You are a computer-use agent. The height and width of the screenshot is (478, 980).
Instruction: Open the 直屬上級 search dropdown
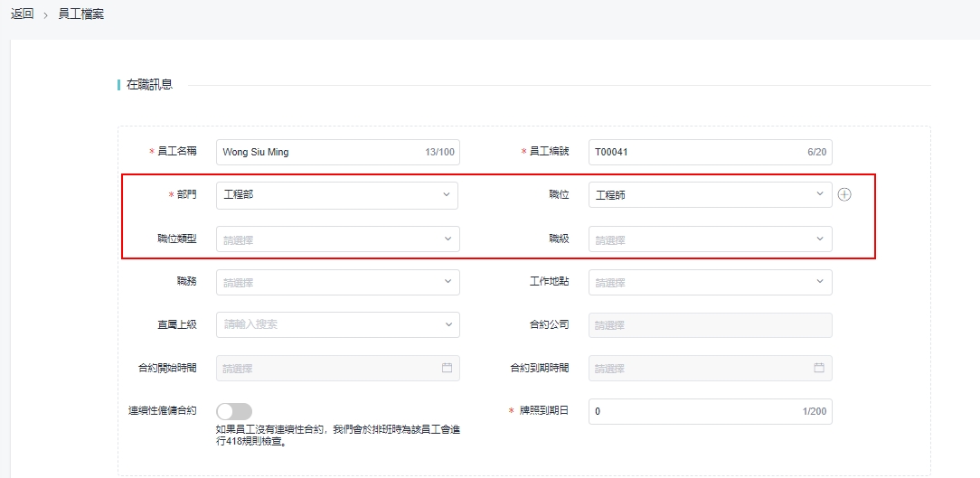point(337,324)
